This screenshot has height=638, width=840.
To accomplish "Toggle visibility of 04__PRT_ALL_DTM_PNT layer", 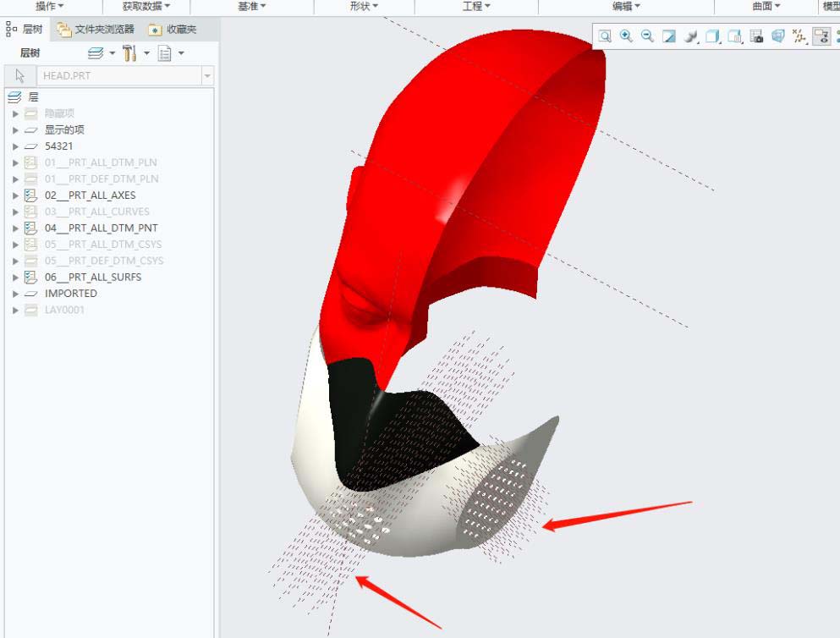I will click(x=31, y=228).
